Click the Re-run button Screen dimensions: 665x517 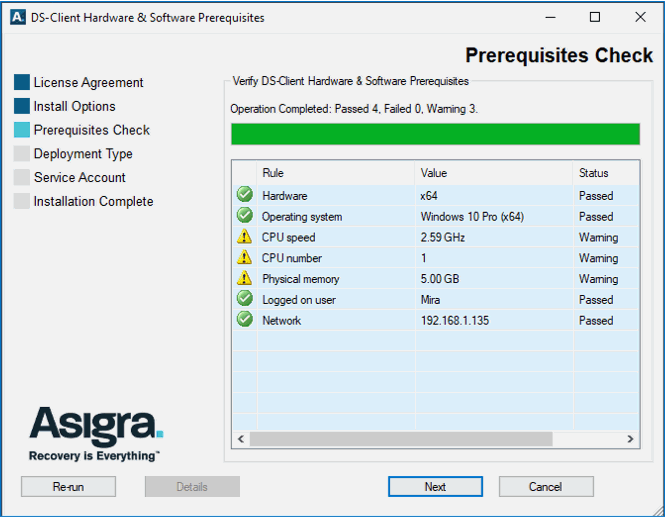(68, 486)
